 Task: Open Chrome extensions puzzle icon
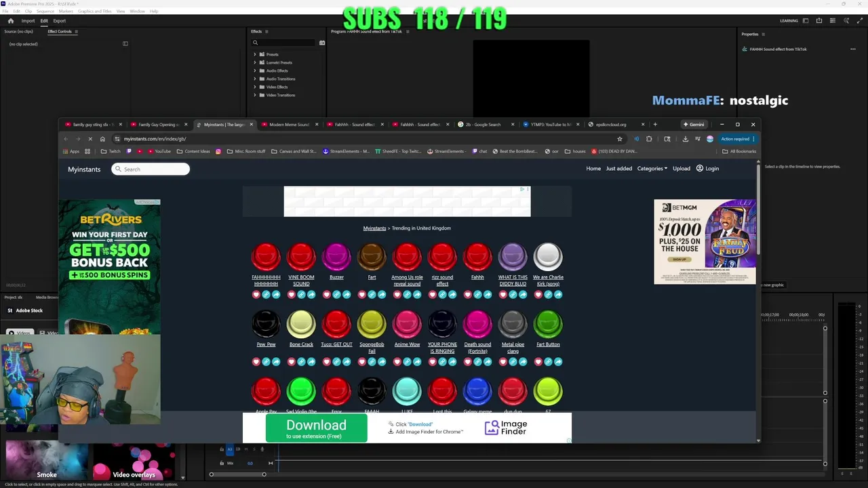click(x=649, y=139)
